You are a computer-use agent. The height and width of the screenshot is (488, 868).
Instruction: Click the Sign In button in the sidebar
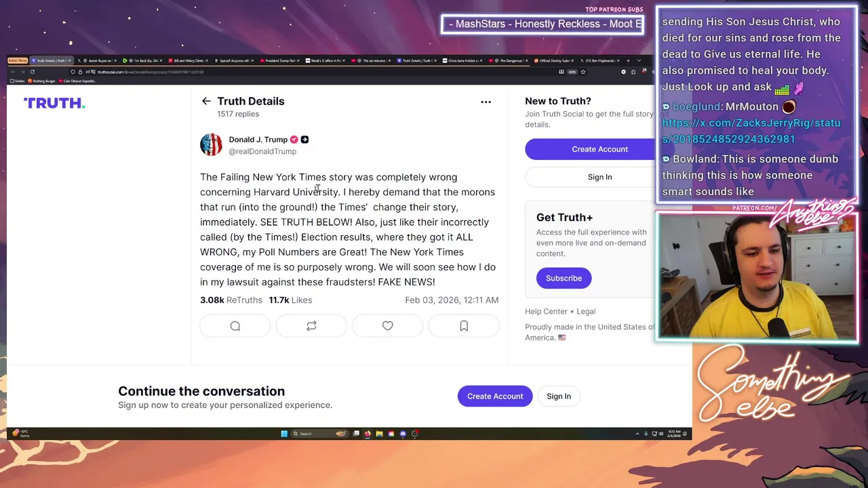(589, 177)
